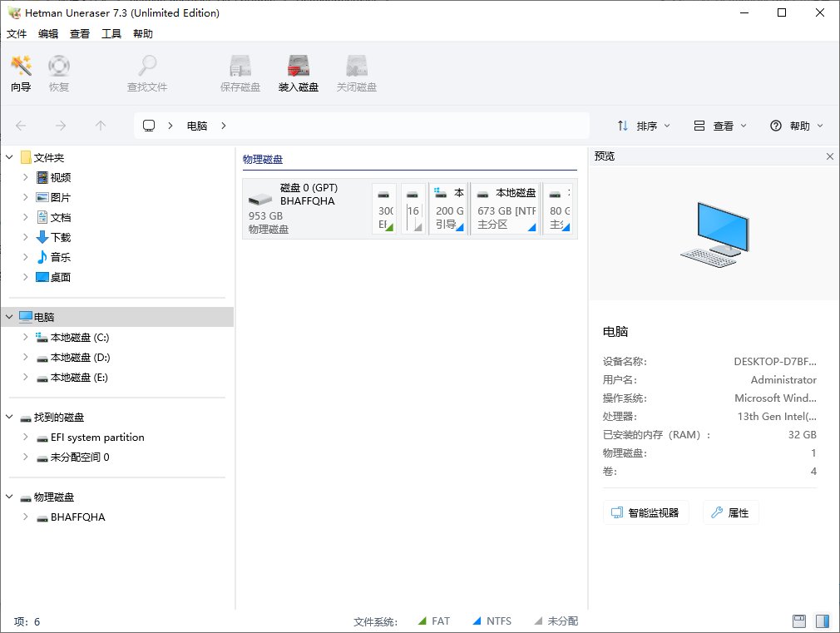Collapse the 找到的磁盘 tree node
Viewport: 840px width, 633px height.
pyautogui.click(x=9, y=417)
